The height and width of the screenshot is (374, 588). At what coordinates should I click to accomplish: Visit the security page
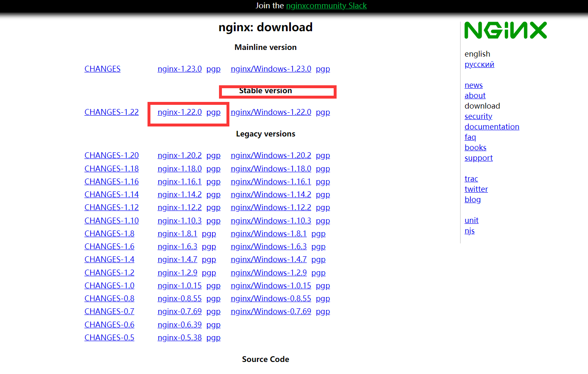(478, 116)
